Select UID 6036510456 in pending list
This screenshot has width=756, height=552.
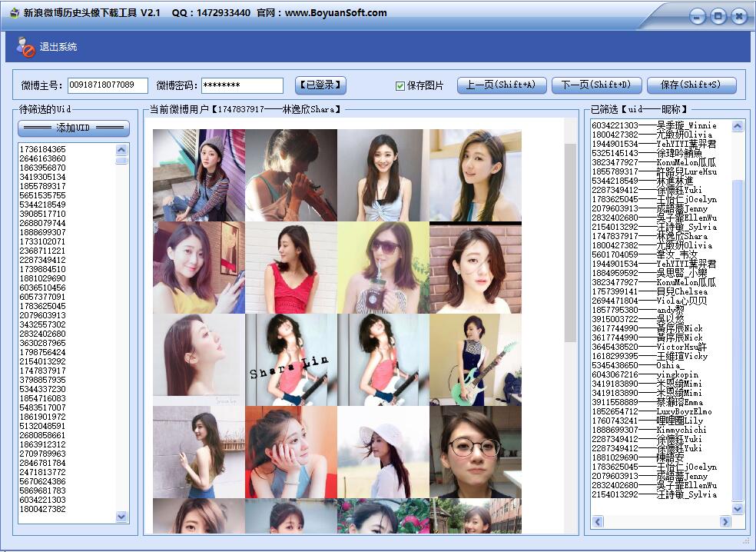pyautogui.click(x=42, y=288)
